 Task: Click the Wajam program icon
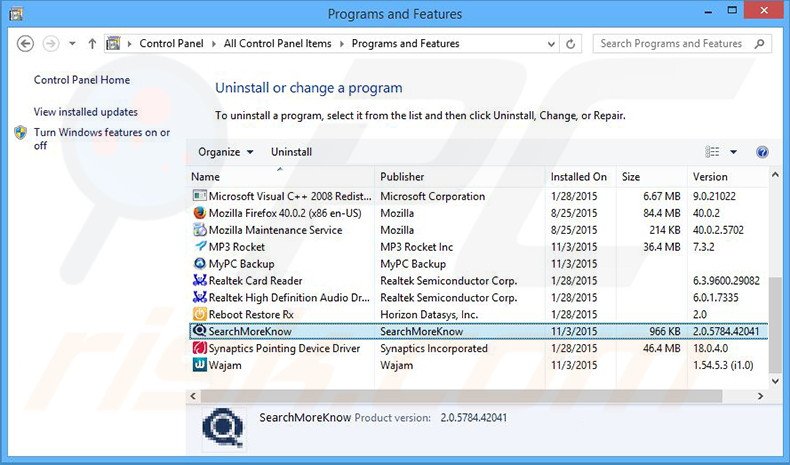pos(200,365)
